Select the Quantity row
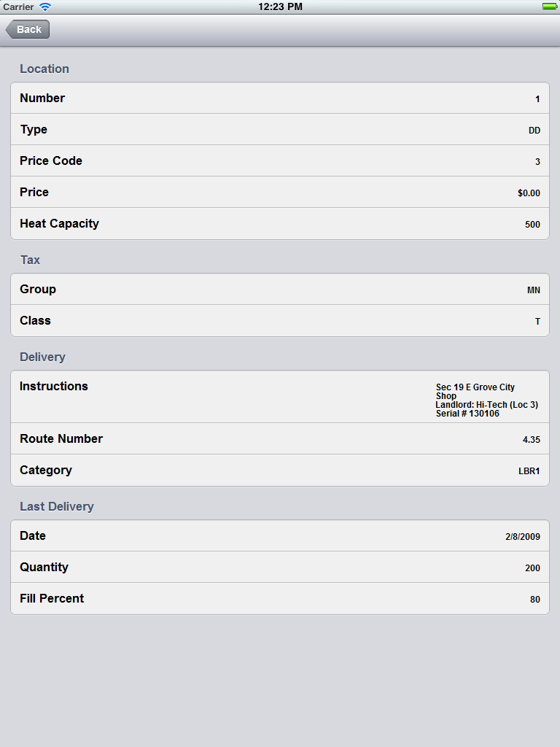The image size is (560, 747). tap(280, 567)
